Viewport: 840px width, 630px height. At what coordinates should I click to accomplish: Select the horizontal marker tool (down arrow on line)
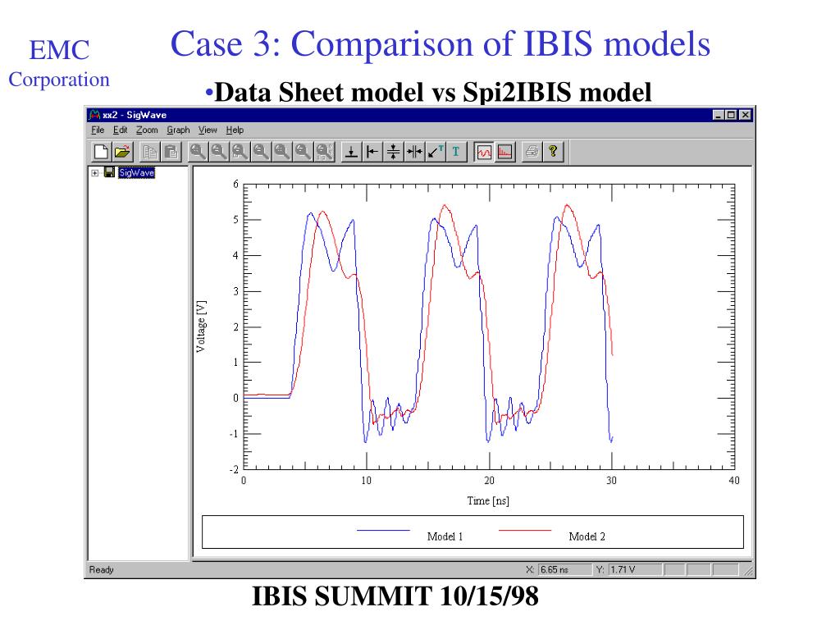pos(351,152)
